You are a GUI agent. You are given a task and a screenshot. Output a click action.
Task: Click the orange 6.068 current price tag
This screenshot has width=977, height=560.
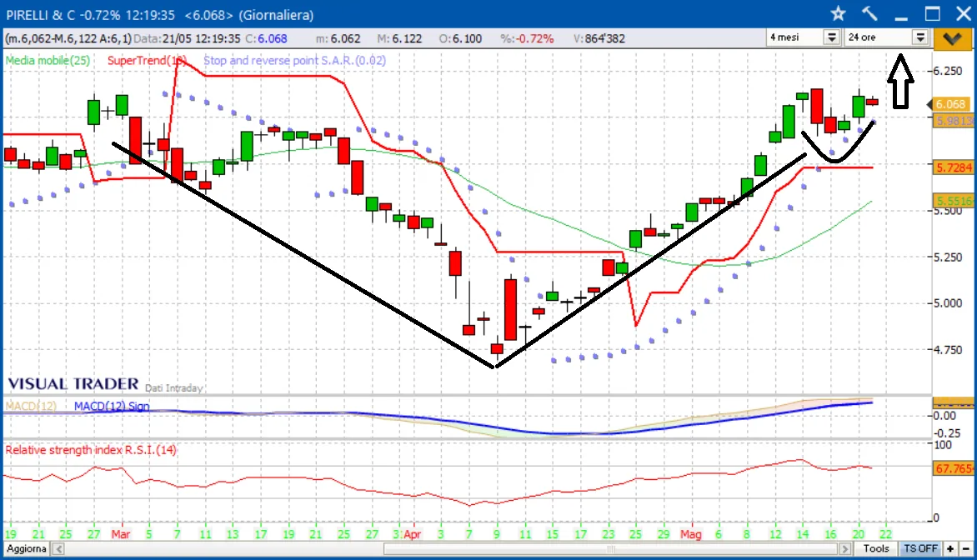[x=950, y=105]
